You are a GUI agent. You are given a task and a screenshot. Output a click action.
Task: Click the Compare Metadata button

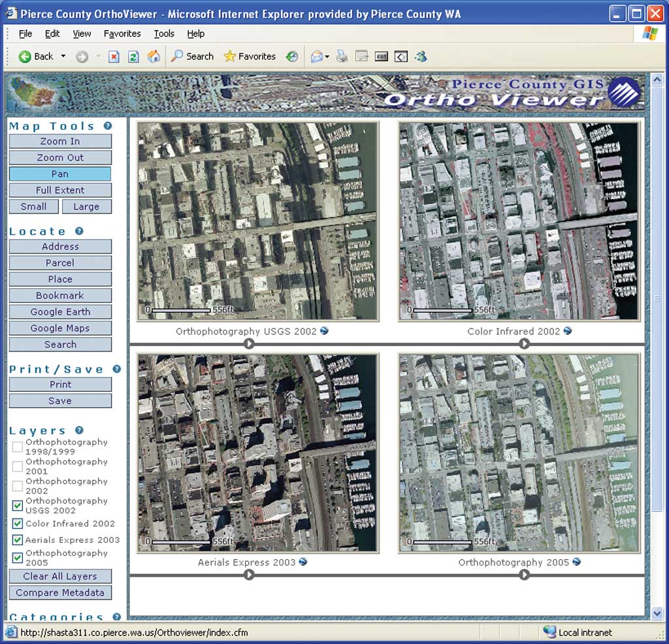pyautogui.click(x=60, y=592)
